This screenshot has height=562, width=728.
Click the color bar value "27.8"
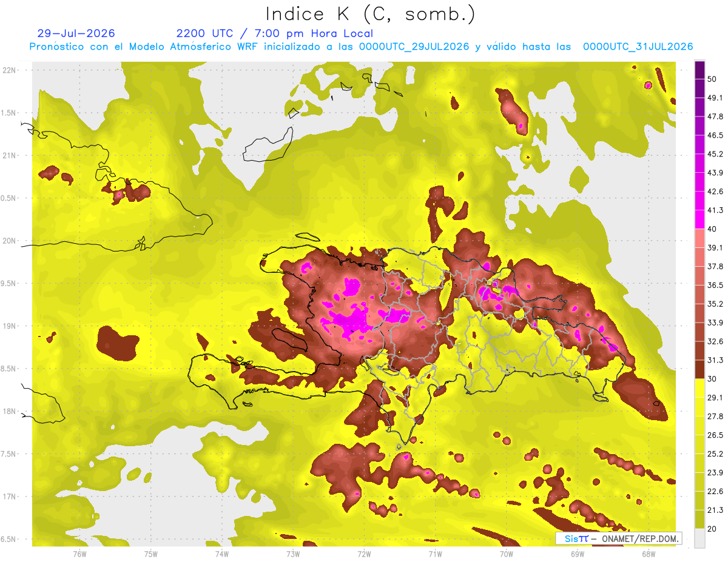715,416
